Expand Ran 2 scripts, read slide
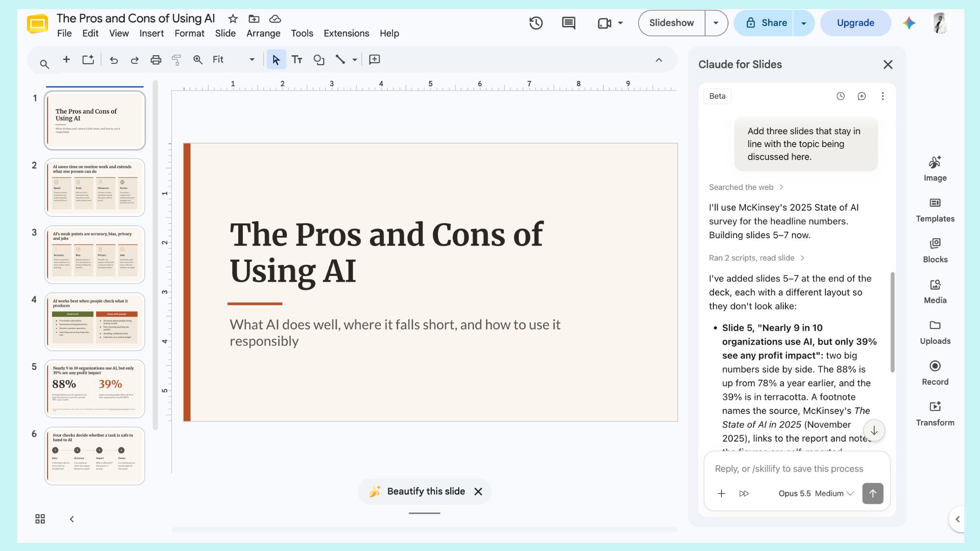This screenshot has width=980, height=551. (x=756, y=258)
